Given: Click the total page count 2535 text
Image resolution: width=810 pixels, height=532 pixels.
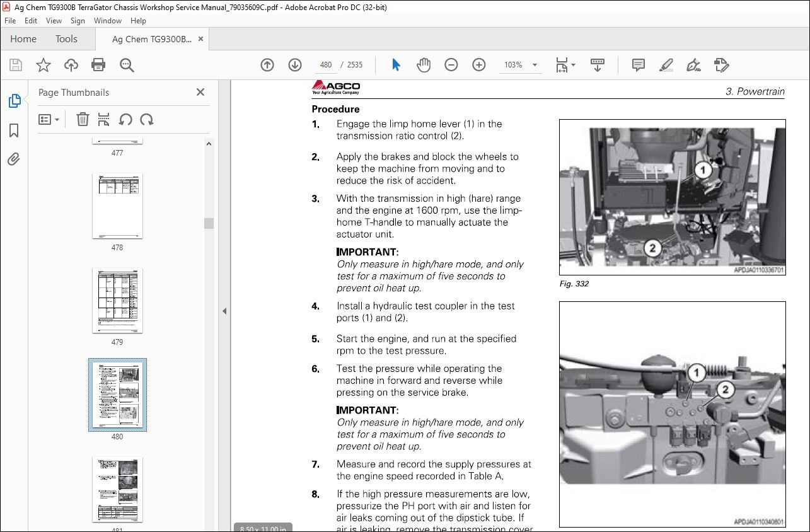Looking at the screenshot, I should click(x=355, y=65).
